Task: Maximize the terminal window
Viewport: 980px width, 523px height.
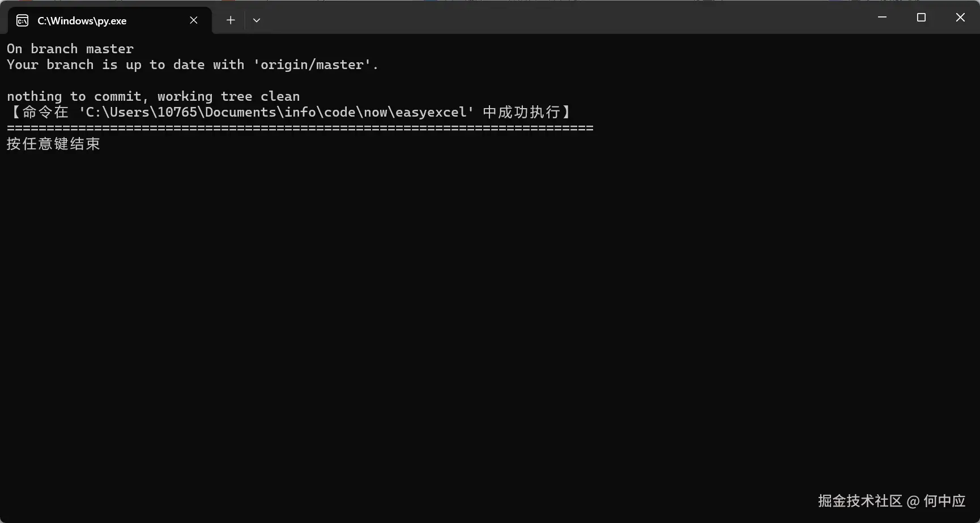Action: pos(921,18)
